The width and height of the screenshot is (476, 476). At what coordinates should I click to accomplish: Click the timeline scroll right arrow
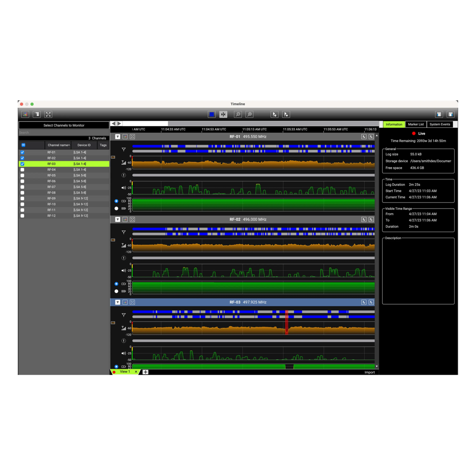click(x=119, y=123)
